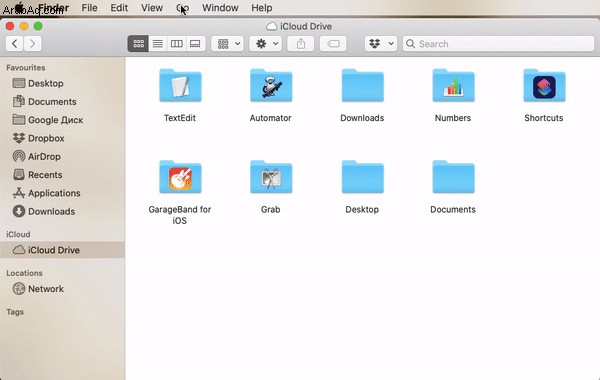Screen dimensions: 600x380
Task: Select the GarageBand for iOS folder
Action: coord(180,177)
